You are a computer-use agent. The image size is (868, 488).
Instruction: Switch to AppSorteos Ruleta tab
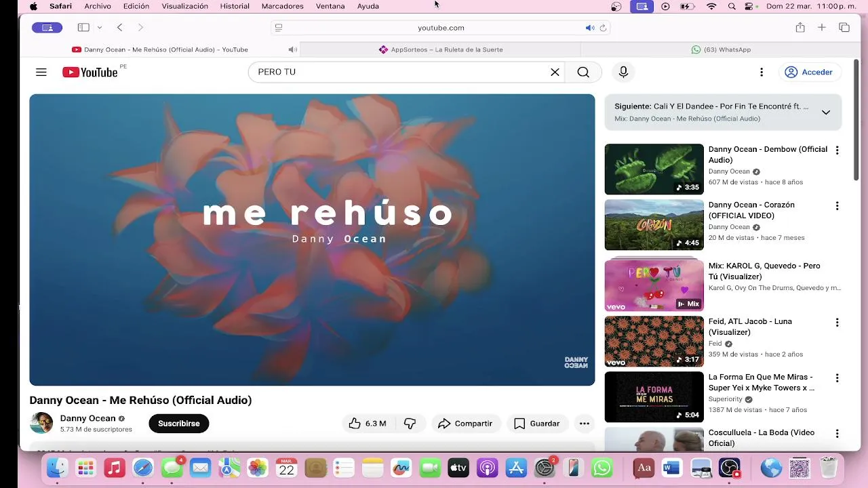[x=441, y=49]
